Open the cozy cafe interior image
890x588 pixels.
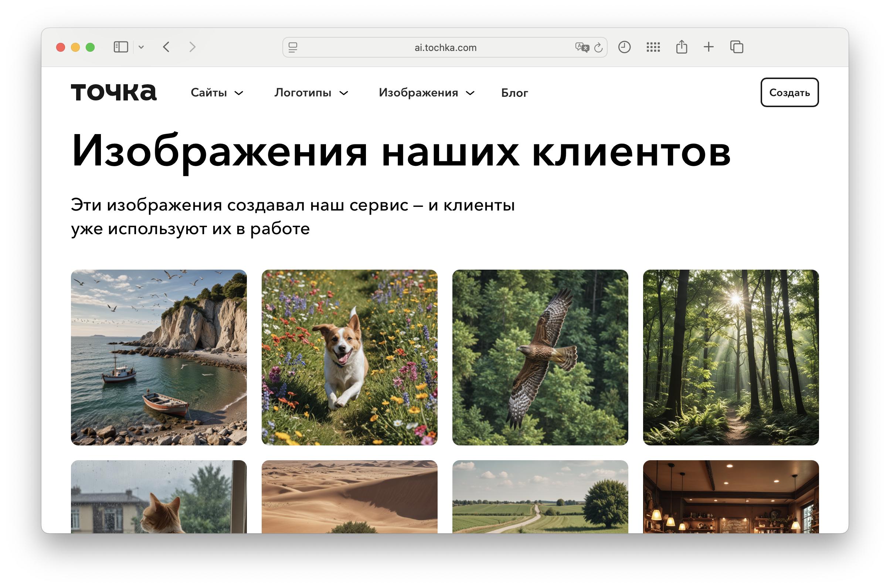pyautogui.click(x=731, y=496)
